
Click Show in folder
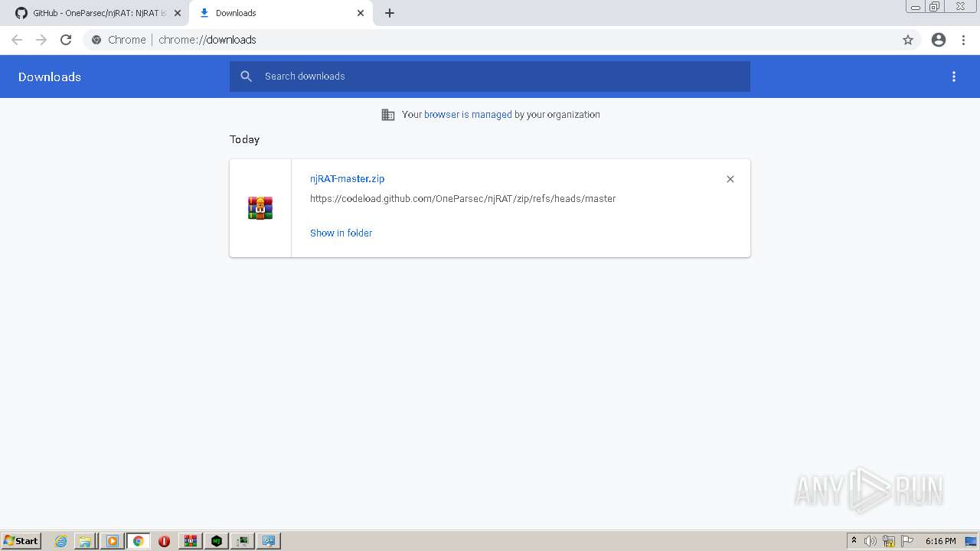(x=341, y=233)
